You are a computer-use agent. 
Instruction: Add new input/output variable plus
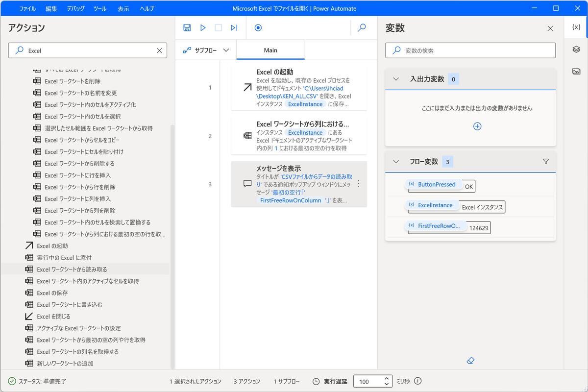point(477,126)
